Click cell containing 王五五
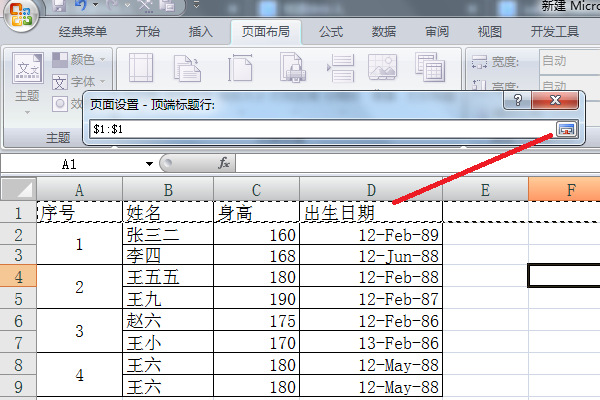Screen dimensions: 600x400 pyautogui.click(x=168, y=276)
